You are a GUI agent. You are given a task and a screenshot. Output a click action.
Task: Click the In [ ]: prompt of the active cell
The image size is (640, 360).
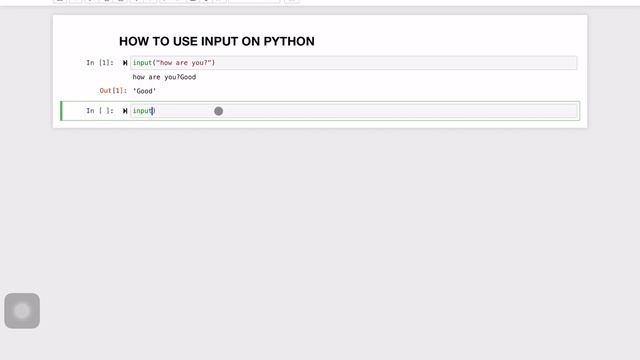(100, 111)
